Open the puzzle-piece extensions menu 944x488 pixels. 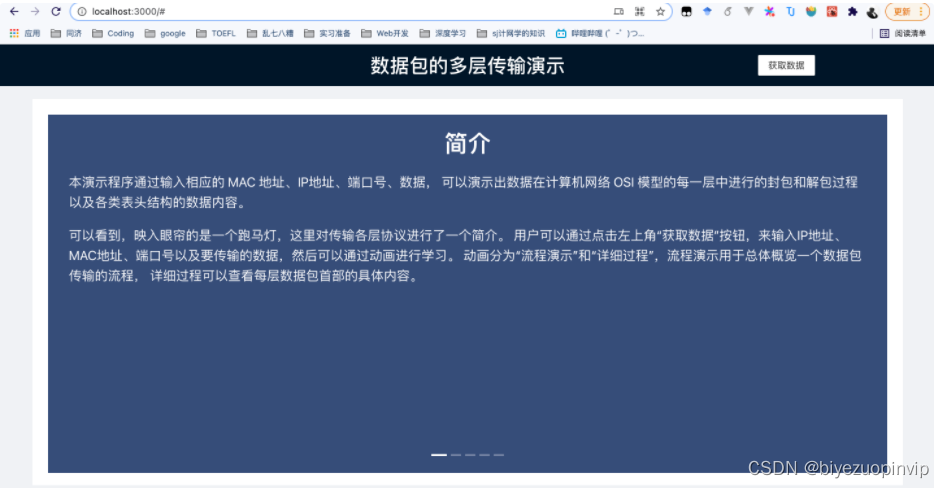pyautogui.click(x=852, y=11)
